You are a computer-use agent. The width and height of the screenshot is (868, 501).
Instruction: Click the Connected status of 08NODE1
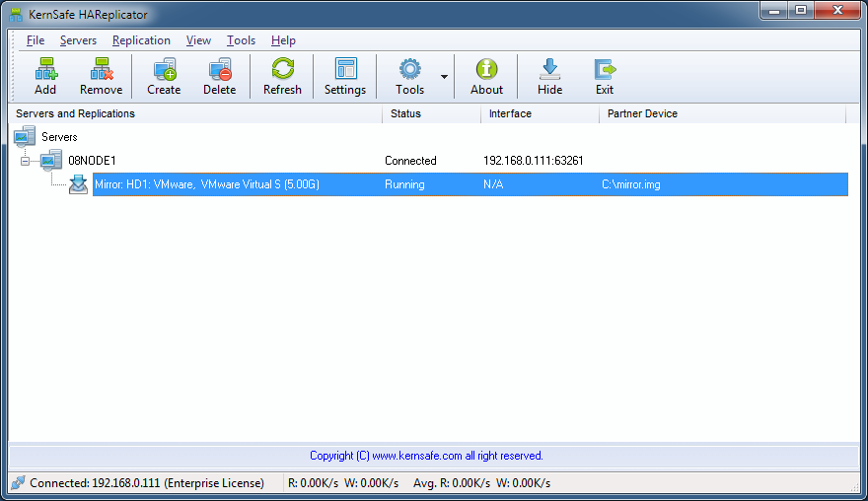coord(410,161)
